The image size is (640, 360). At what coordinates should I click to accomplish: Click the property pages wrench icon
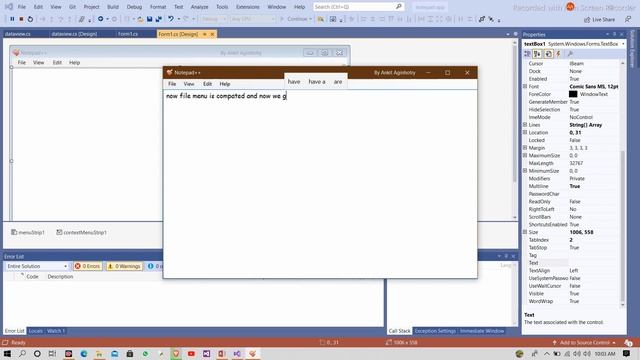pyautogui.click(x=570, y=54)
